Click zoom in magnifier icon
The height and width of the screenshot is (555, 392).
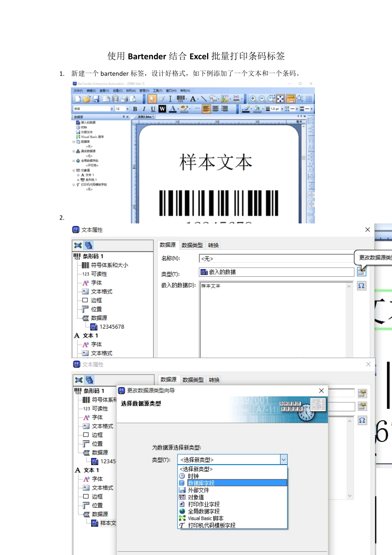tap(253, 99)
